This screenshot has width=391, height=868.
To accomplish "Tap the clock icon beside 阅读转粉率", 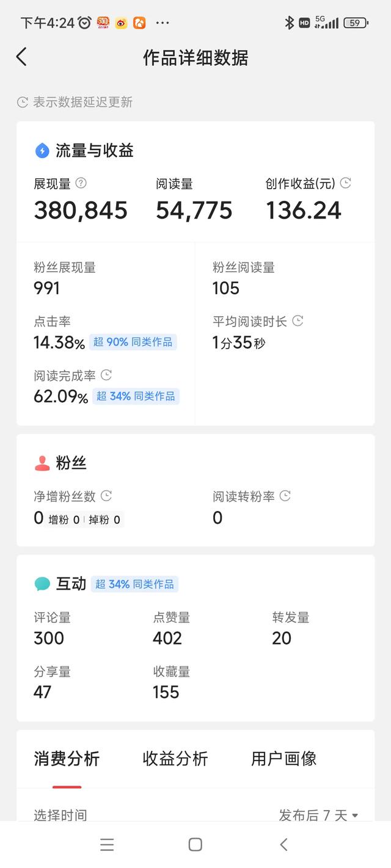I will [x=285, y=496].
